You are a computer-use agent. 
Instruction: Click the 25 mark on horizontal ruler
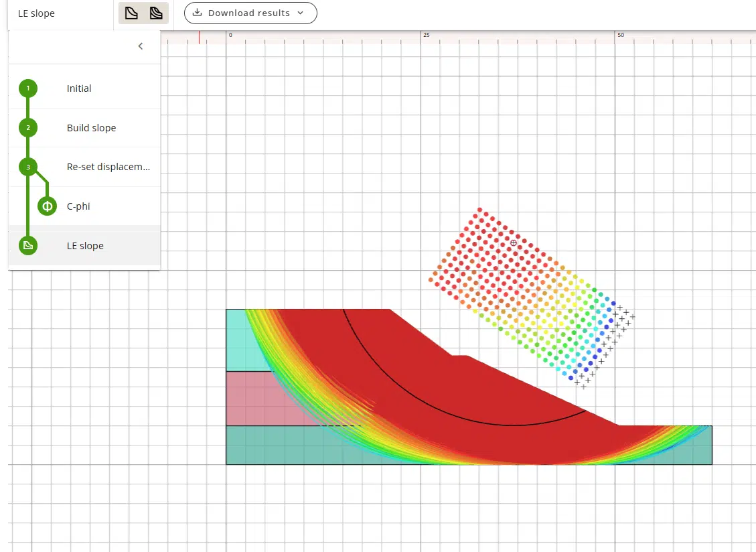pos(427,35)
